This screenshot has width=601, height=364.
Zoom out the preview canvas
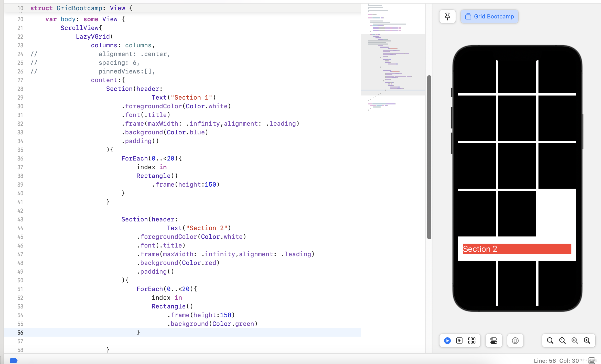550,340
